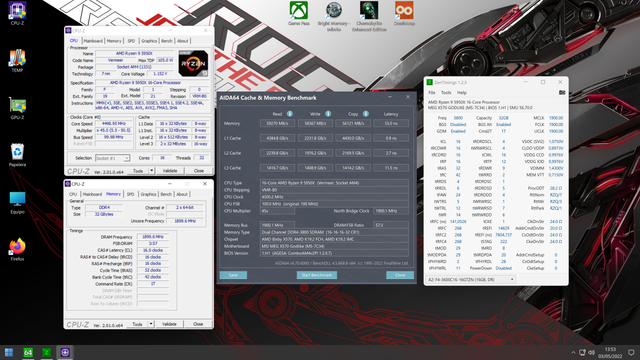Click the VDIMM 1,4300V value in ZenTimings

556,168
